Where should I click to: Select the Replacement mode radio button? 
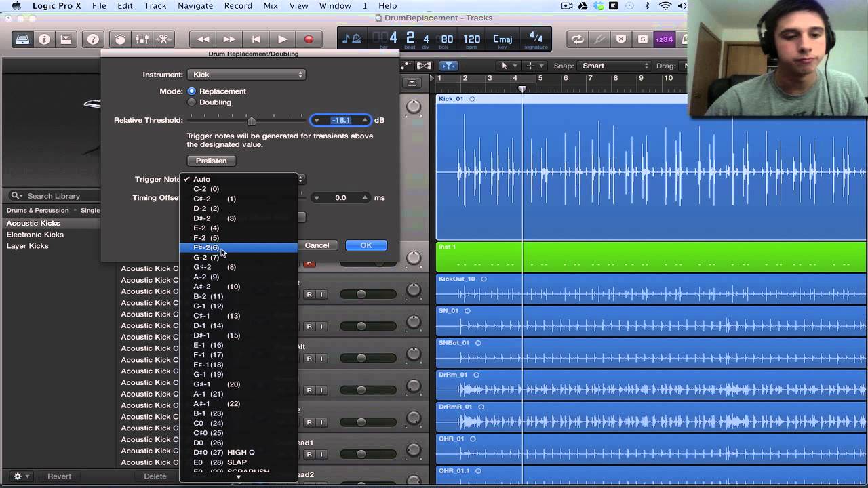pyautogui.click(x=192, y=91)
